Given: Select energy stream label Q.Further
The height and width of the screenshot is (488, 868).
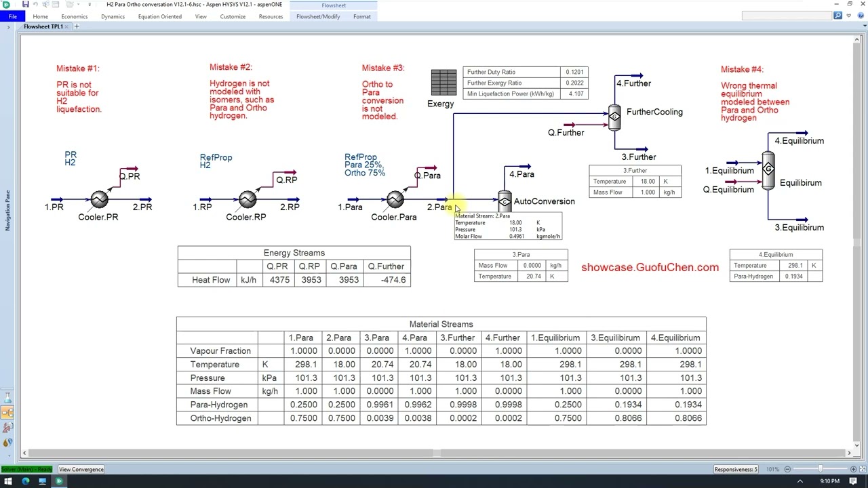Looking at the screenshot, I should [x=566, y=133].
